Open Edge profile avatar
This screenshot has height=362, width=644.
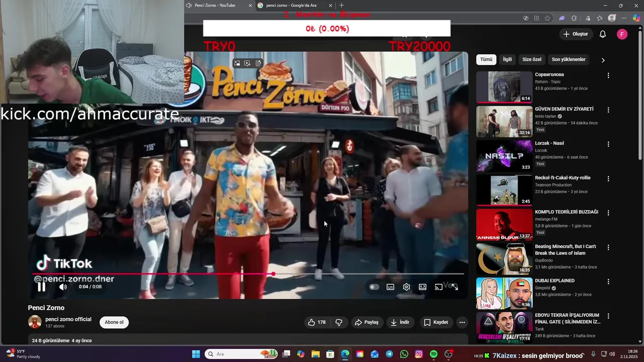tap(612, 18)
